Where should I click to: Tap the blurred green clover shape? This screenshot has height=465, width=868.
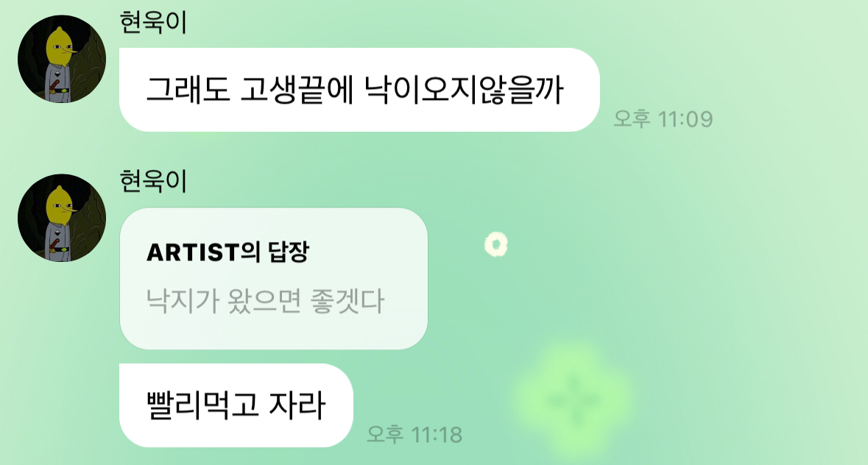click(574, 400)
